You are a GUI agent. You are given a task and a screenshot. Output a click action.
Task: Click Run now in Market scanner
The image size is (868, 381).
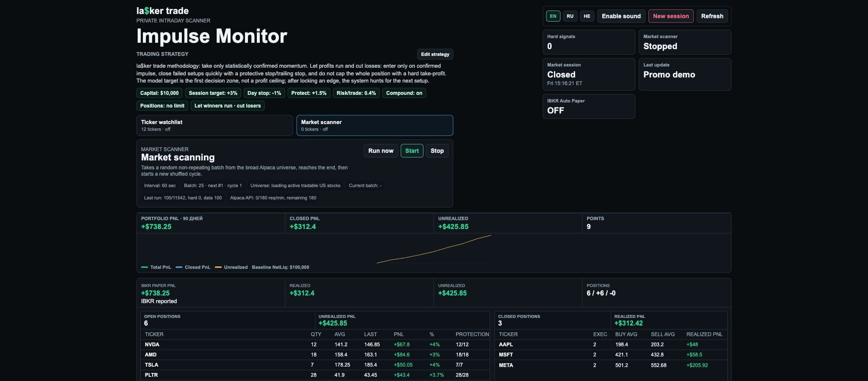coord(381,151)
